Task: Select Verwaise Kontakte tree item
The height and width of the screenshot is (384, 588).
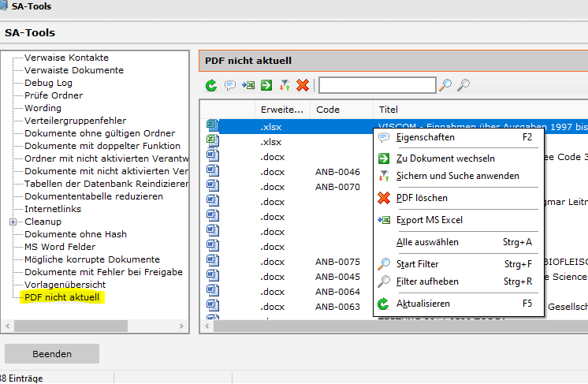Action: pos(67,58)
